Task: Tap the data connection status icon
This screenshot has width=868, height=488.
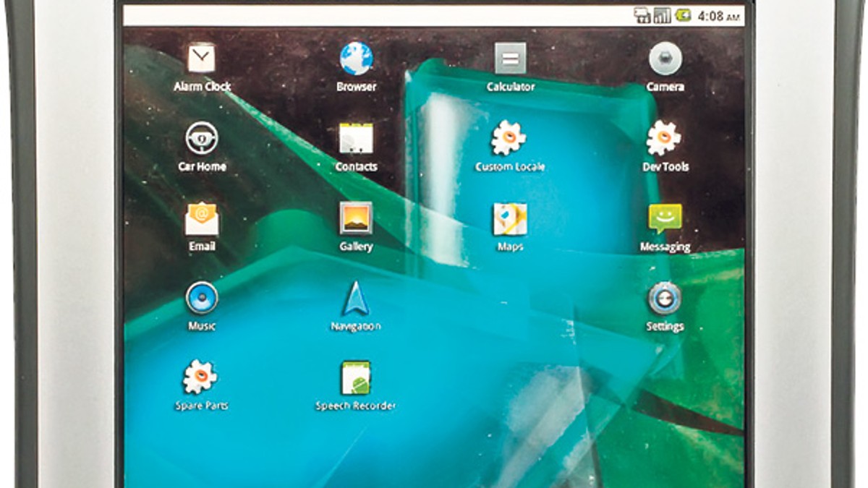Action: tap(642, 16)
